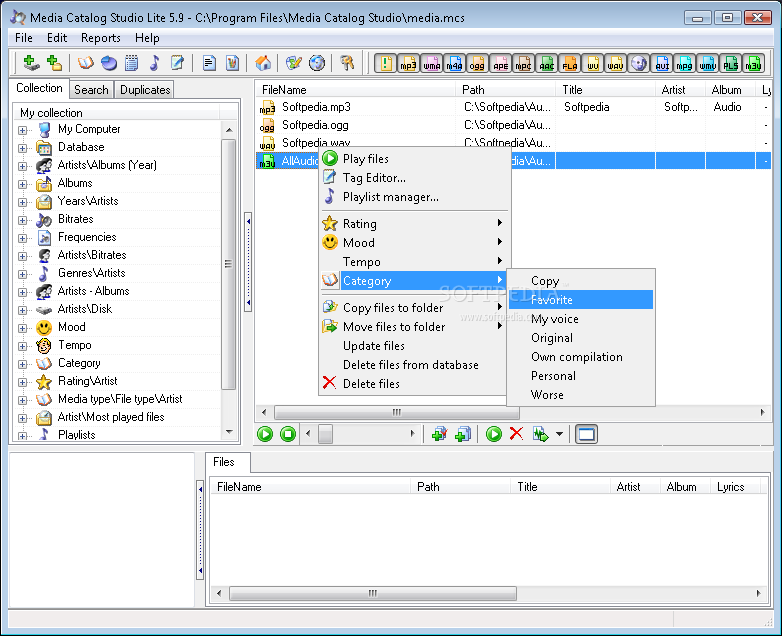Toggle the FLA file type filter
Image resolution: width=782 pixels, height=636 pixels.
coord(569,63)
